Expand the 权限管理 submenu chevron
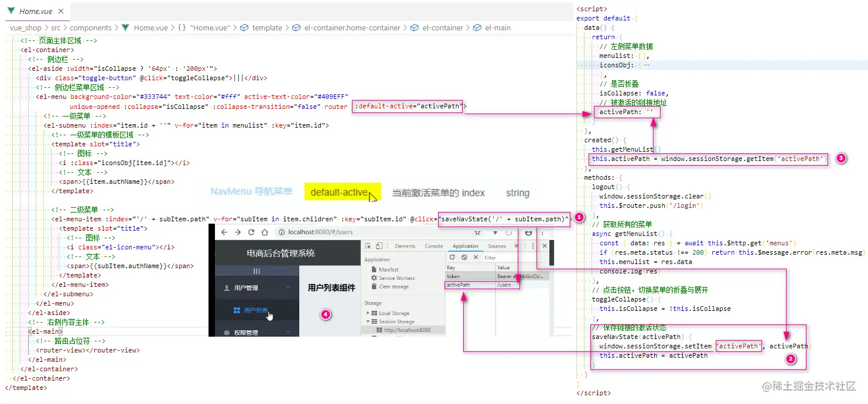 point(288,331)
